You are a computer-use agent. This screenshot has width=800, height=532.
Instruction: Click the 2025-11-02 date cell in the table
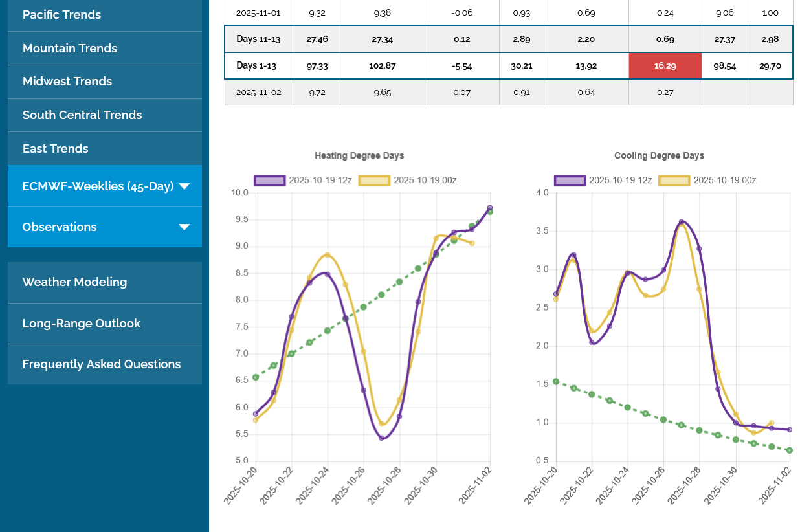[x=259, y=93]
